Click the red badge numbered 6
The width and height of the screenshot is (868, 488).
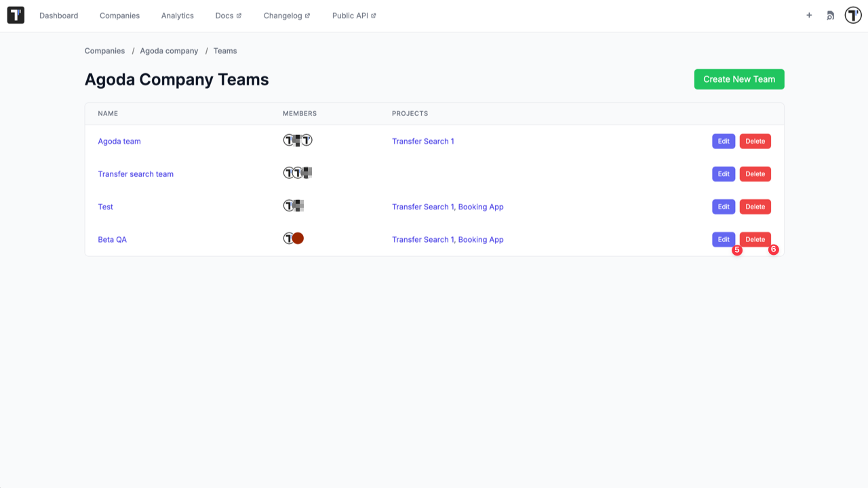[773, 249]
